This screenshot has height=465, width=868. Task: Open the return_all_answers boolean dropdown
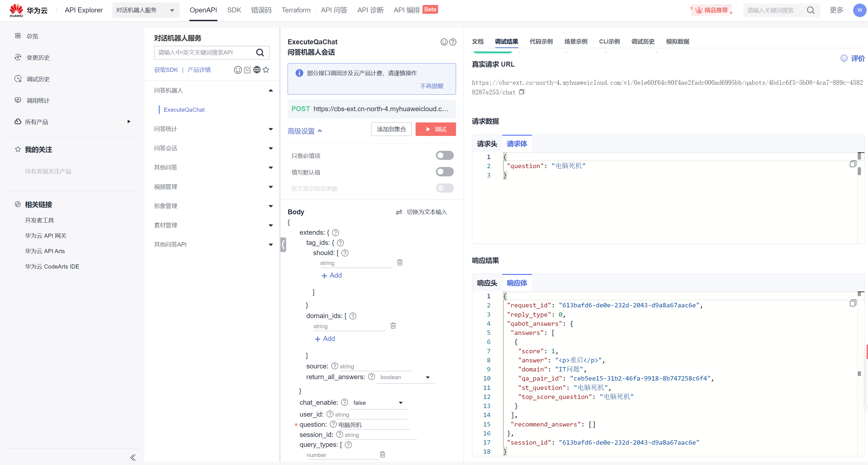(405, 377)
